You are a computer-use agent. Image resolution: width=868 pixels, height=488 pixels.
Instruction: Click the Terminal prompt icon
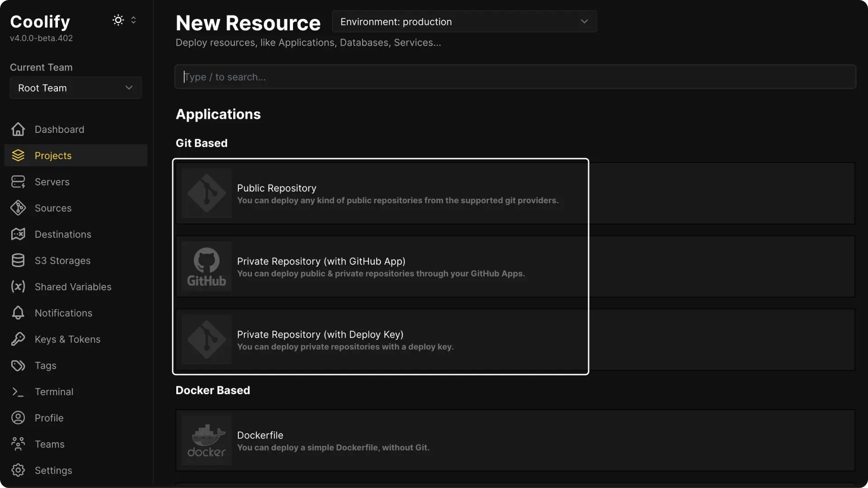pos(18,392)
